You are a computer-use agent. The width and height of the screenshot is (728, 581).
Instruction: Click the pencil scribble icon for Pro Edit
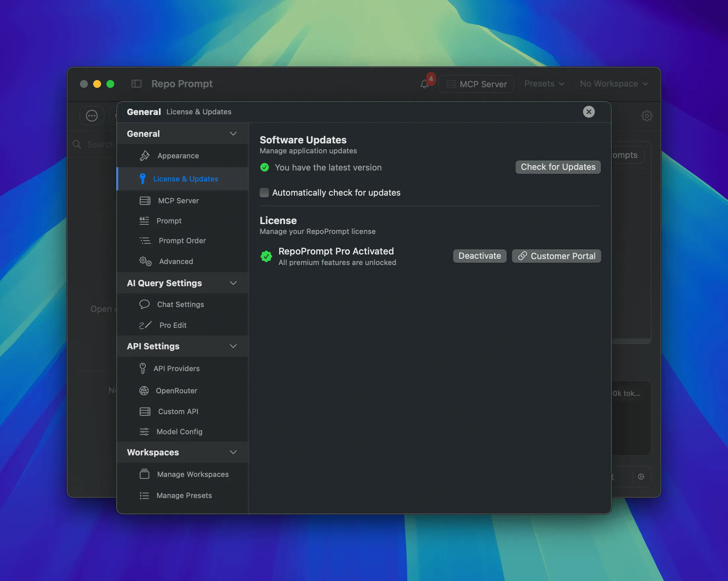tap(146, 325)
